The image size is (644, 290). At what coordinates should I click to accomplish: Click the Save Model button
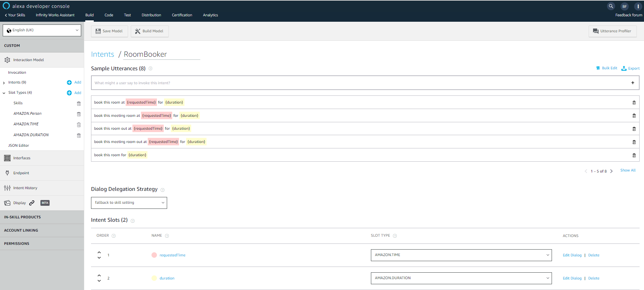tap(109, 31)
